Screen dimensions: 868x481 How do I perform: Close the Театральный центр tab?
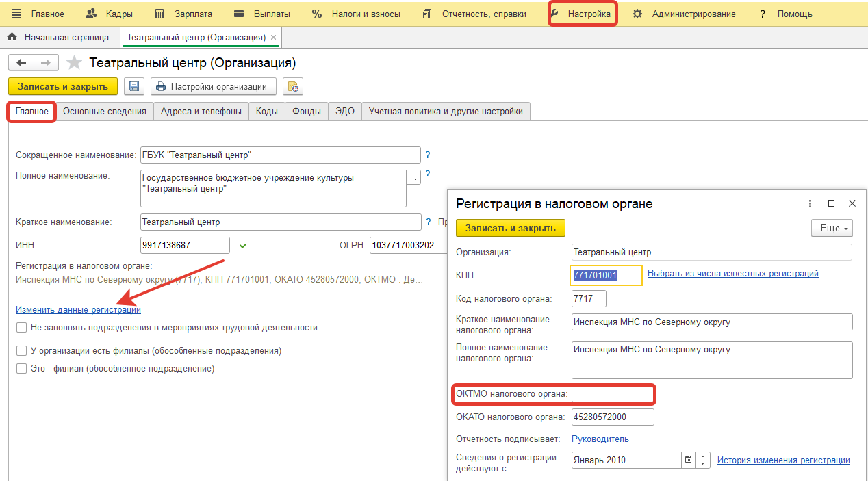274,38
